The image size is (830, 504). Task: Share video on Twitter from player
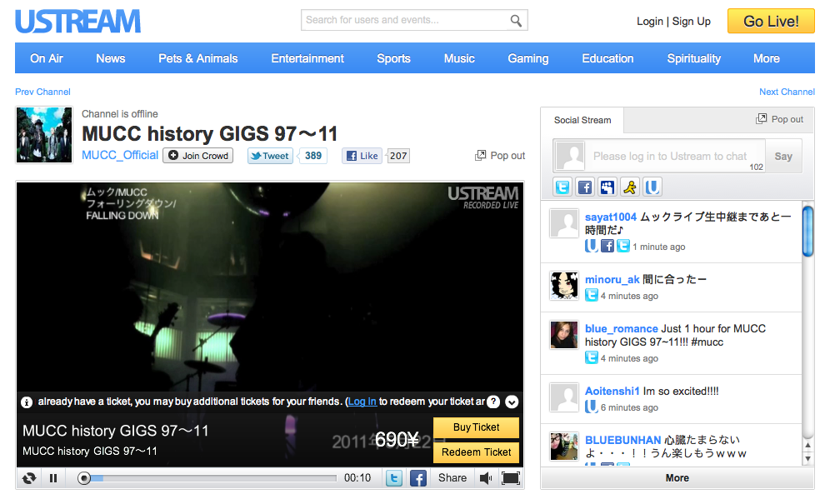tap(394, 478)
